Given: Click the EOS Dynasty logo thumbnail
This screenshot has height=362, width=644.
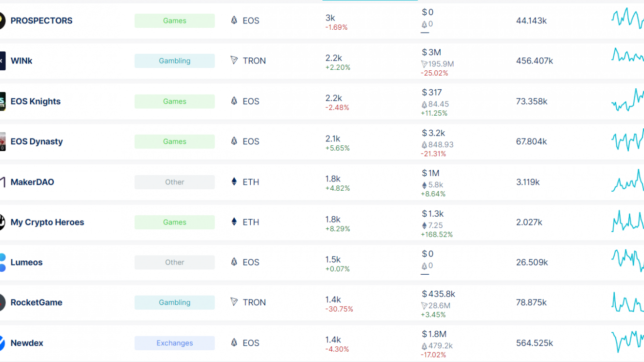Looking at the screenshot, I should 2,141.
